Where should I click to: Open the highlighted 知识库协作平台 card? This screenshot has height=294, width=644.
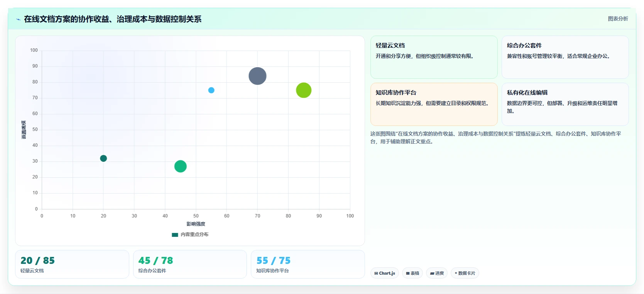point(434,104)
